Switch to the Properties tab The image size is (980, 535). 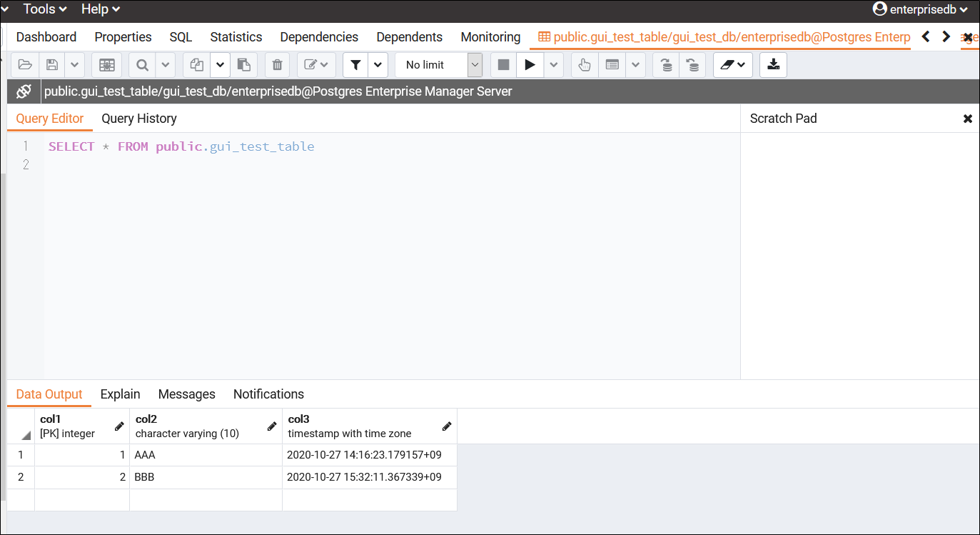click(x=123, y=37)
